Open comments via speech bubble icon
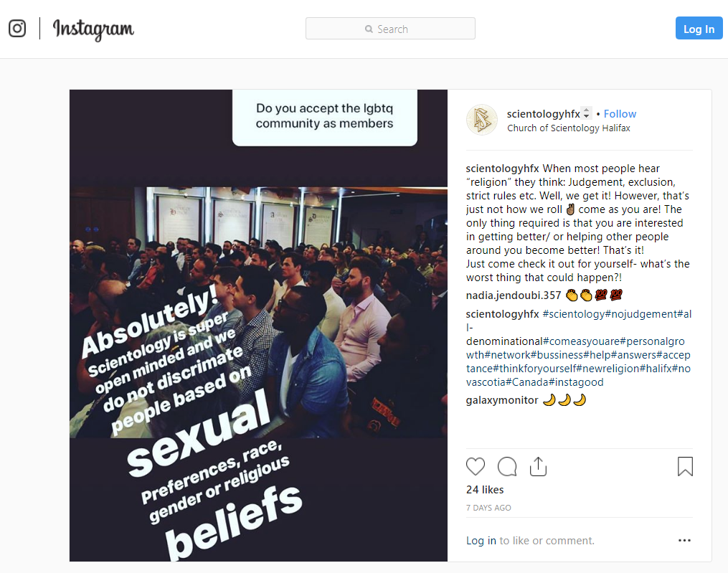Screen dimensions: 728x573 [507, 467]
